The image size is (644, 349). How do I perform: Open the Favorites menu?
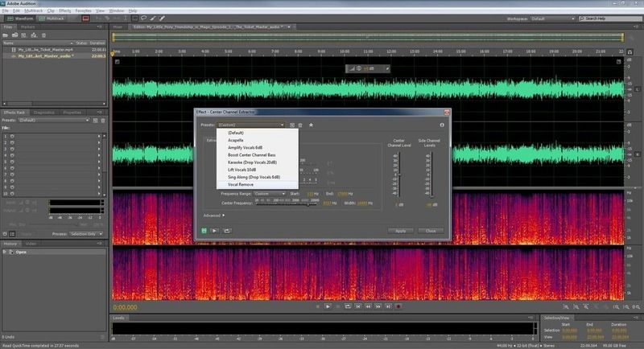[84, 10]
